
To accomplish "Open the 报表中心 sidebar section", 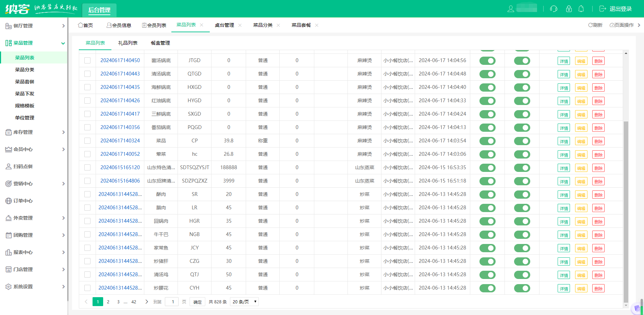I will [23, 252].
